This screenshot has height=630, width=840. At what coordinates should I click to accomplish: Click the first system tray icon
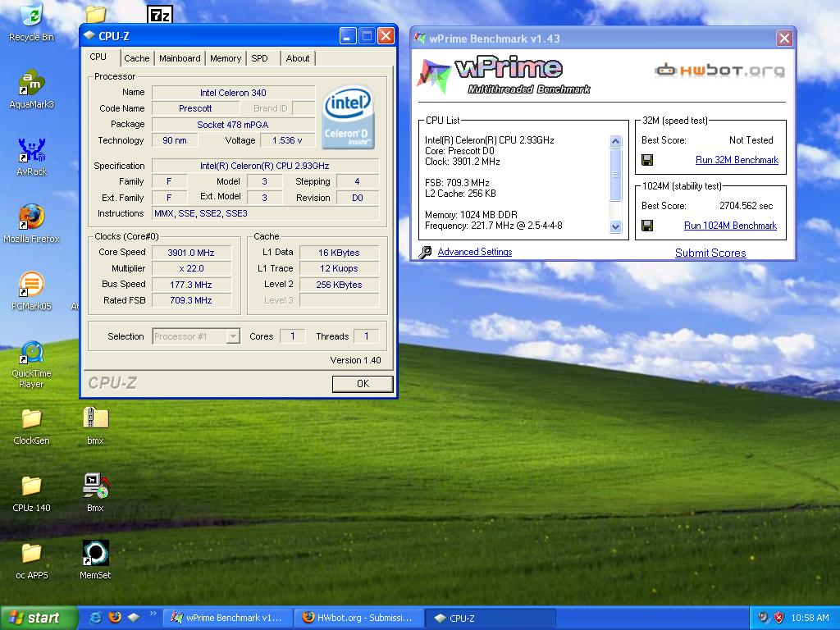pos(763,618)
